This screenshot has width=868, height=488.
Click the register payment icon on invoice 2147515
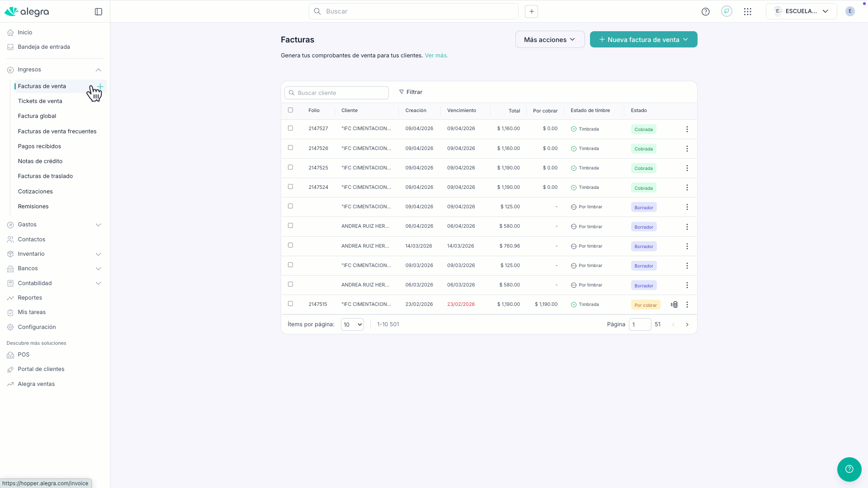pos(674,305)
